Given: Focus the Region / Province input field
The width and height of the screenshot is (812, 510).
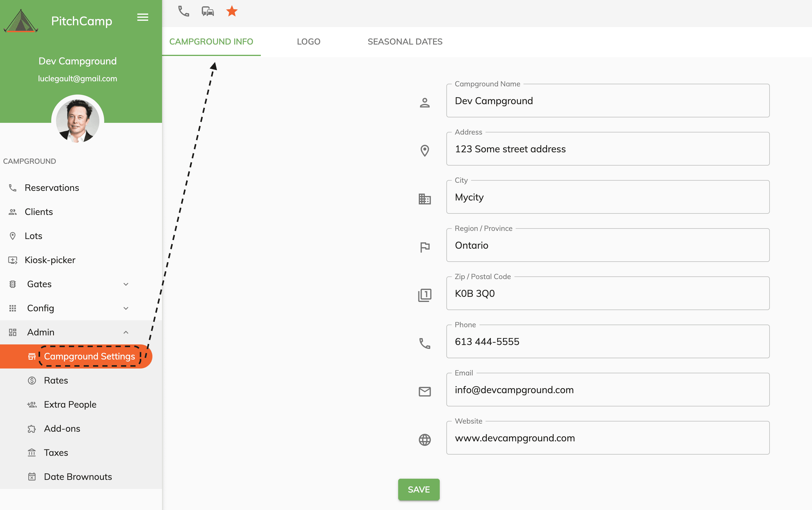Looking at the screenshot, I should pos(608,245).
